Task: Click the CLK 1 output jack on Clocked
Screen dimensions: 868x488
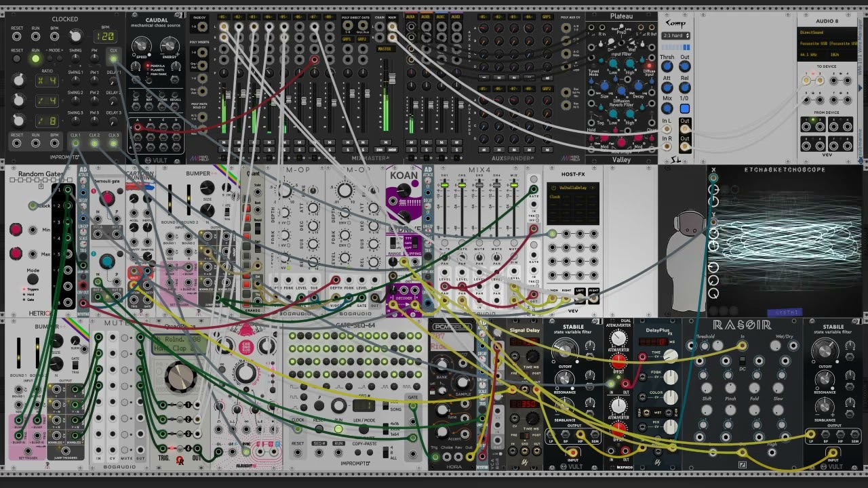Action: coord(75,143)
